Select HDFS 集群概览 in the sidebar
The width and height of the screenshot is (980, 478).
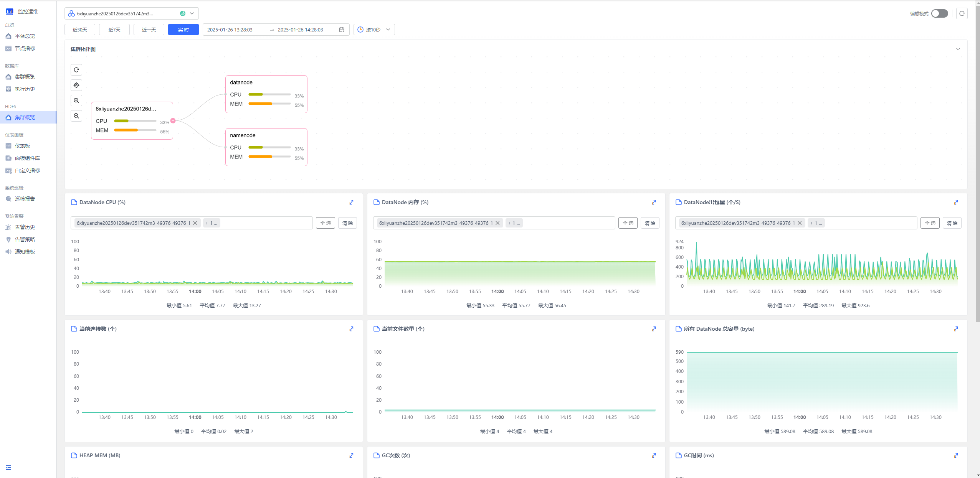[28, 117]
